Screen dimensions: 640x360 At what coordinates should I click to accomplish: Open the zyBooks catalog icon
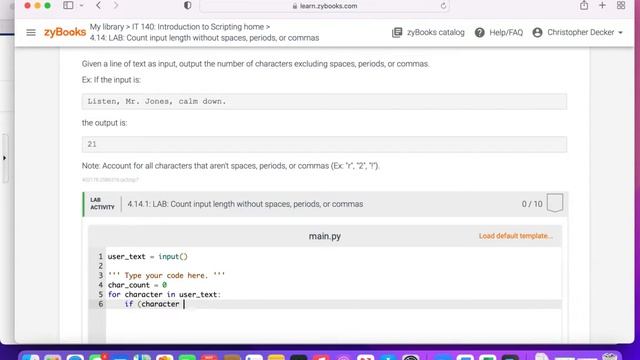pos(397,32)
